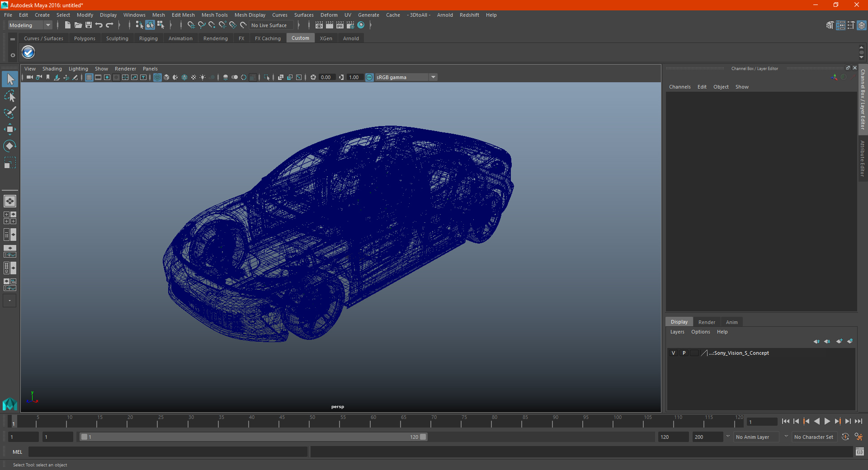Toggle P playback box of the layer
The image size is (868, 470).
pos(684,353)
